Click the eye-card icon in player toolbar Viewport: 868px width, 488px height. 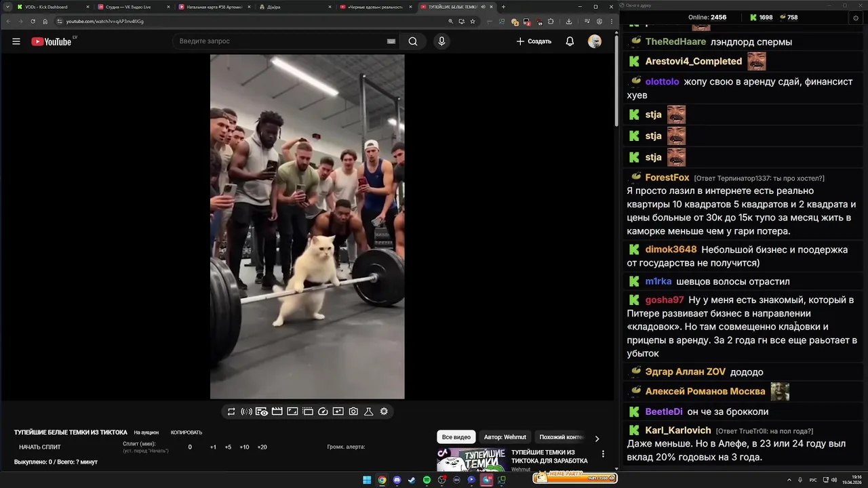click(x=262, y=411)
